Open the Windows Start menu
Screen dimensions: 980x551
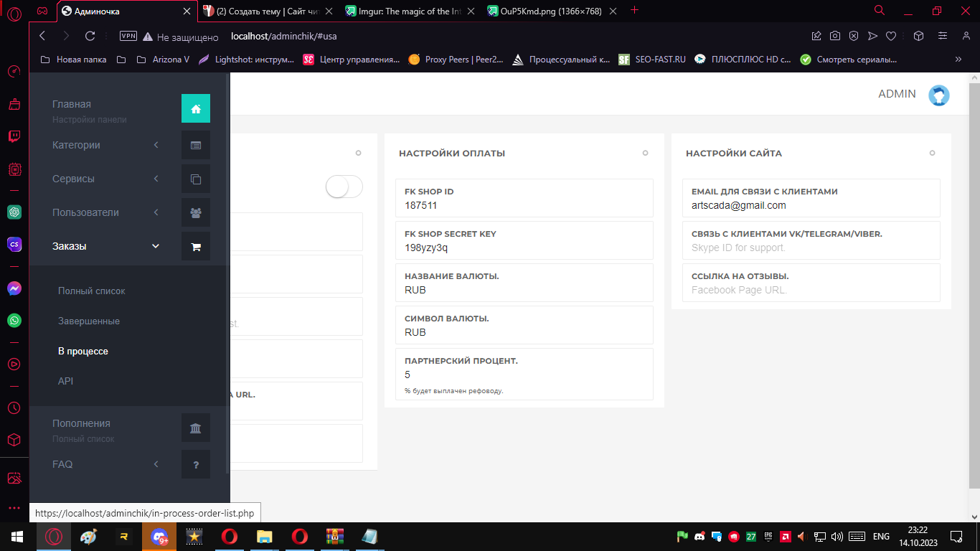tap(17, 537)
